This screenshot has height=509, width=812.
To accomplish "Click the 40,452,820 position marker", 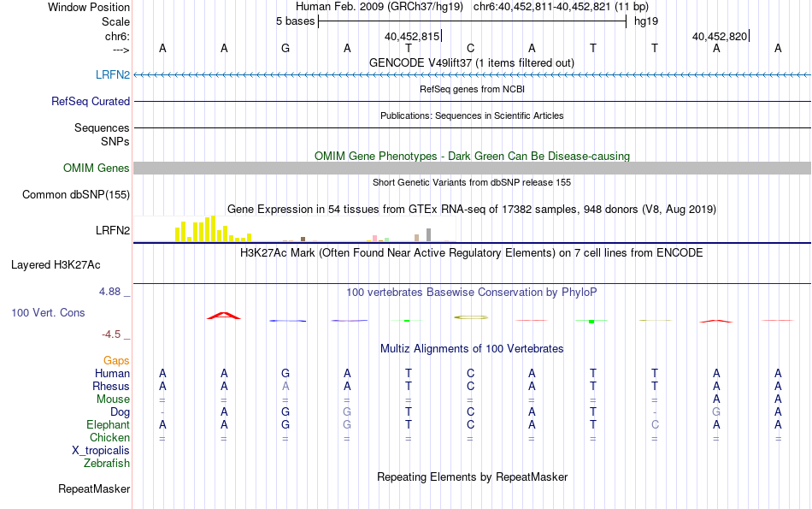I will click(x=721, y=36).
